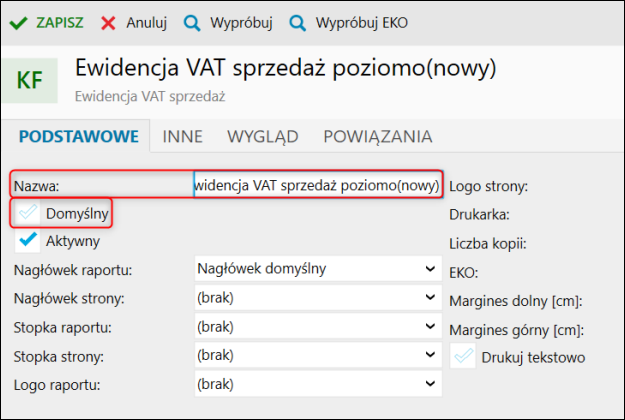The width and height of the screenshot is (625, 420).
Task: Click into the Nazwa text field
Action: coord(318,185)
